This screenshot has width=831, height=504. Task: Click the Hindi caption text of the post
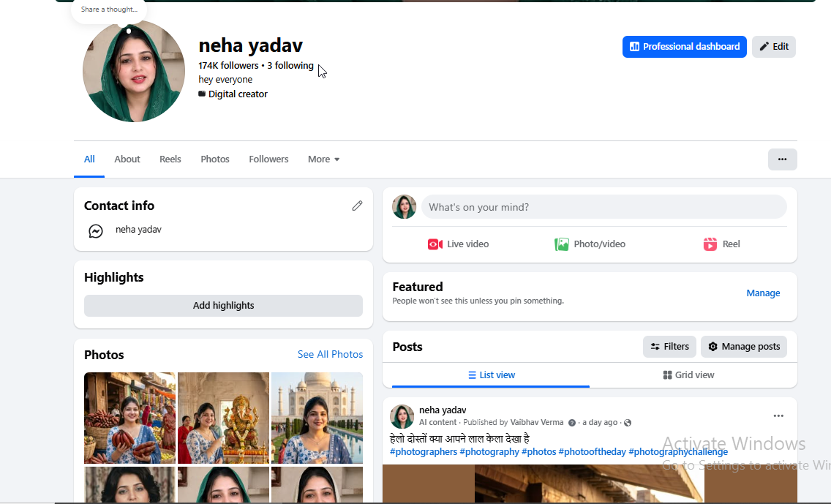459,439
